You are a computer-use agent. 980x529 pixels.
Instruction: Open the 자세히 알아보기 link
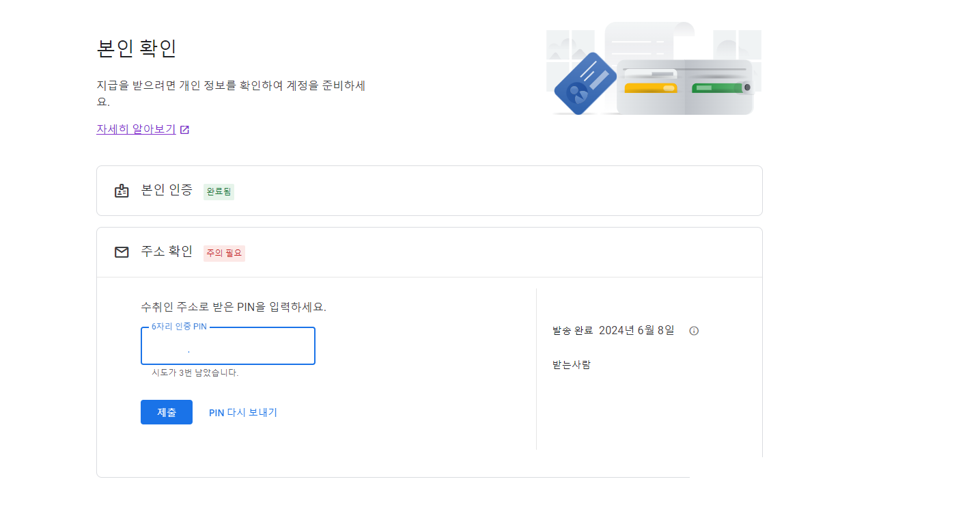coord(135,128)
